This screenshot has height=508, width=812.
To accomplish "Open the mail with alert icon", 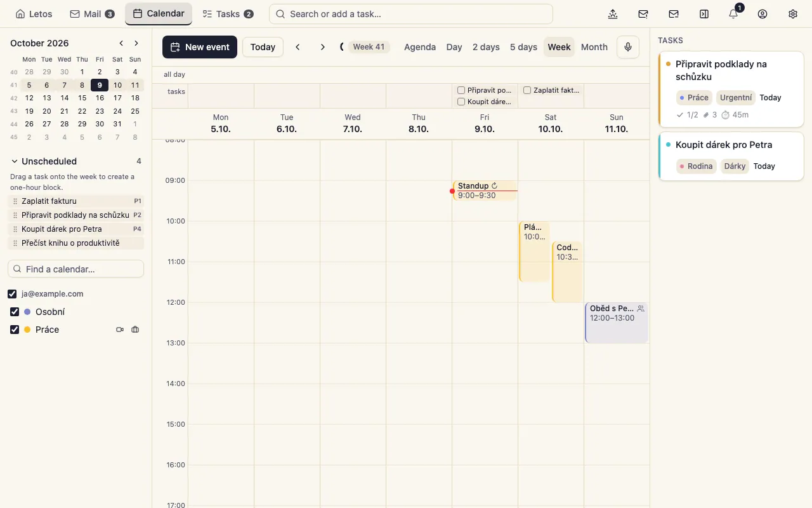I will (x=643, y=14).
